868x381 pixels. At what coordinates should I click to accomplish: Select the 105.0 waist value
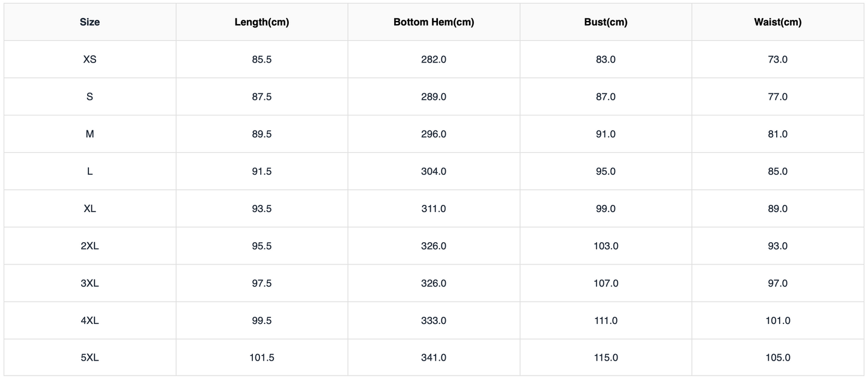[778, 358]
